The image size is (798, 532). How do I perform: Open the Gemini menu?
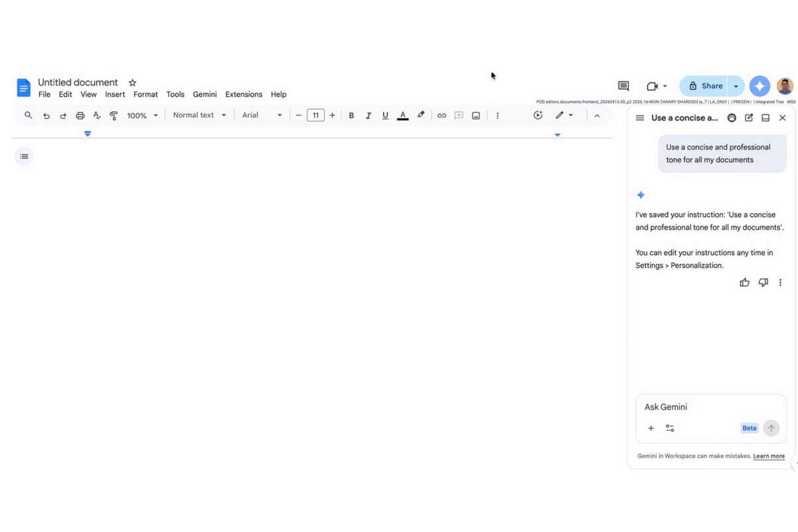pos(205,94)
